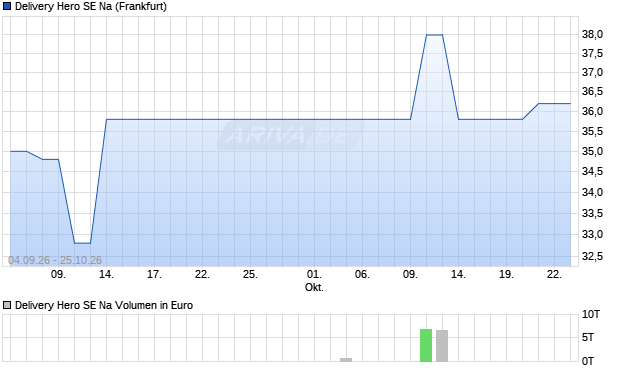The width and height of the screenshot is (620, 371).
Task: Click the y-axis label '34,0'
Action: [592, 192]
